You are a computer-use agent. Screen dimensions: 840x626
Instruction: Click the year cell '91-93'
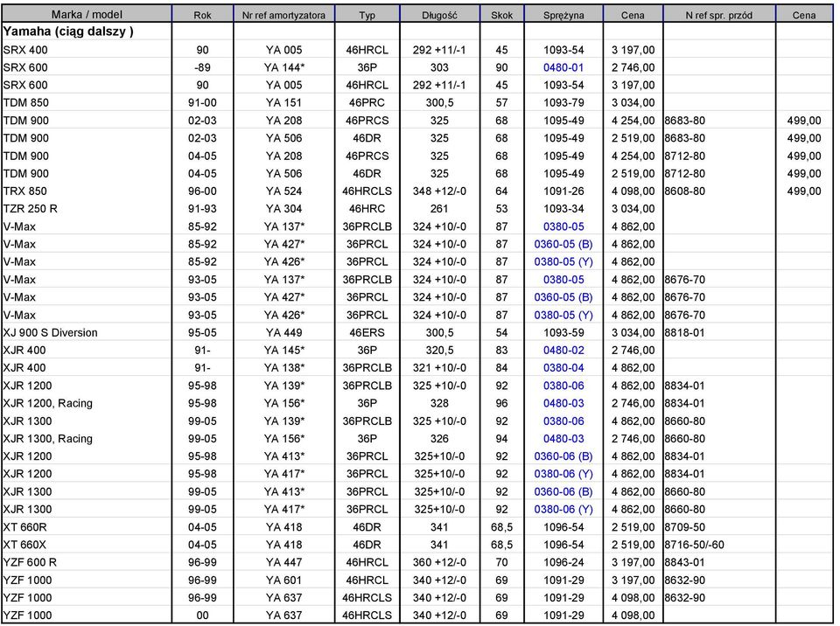click(x=202, y=209)
